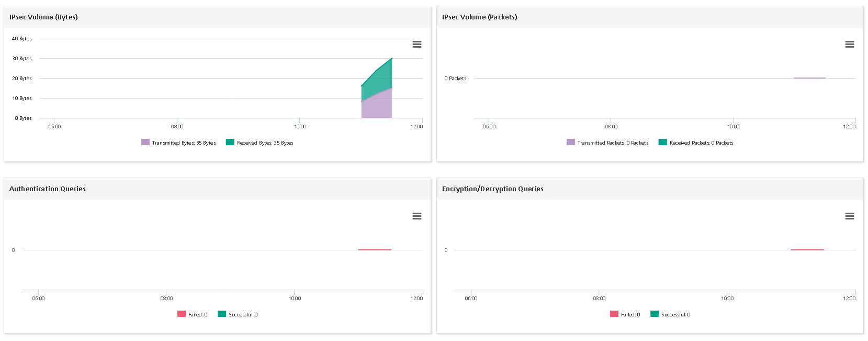Open the IPsec Volume (Packets) chart menu

pyautogui.click(x=849, y=45)
